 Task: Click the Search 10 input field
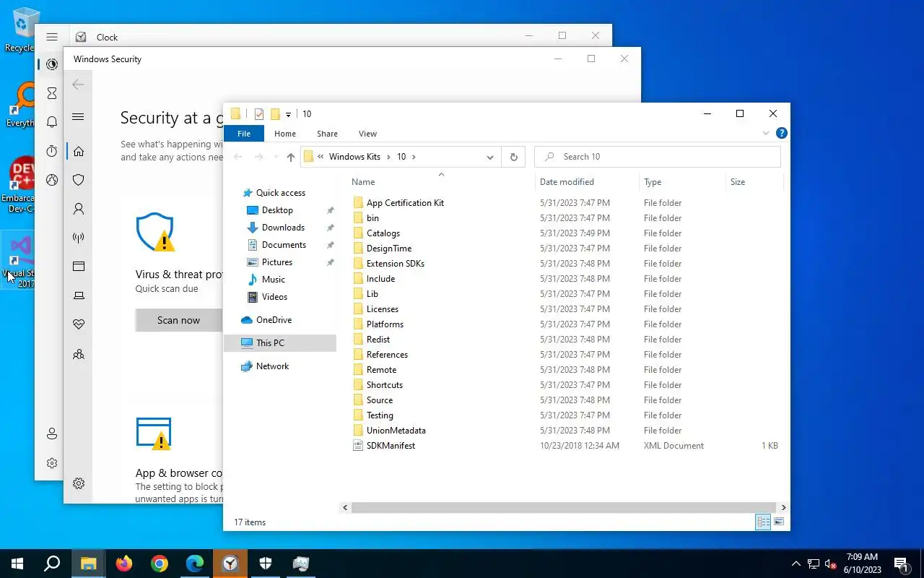coord(658,157)
